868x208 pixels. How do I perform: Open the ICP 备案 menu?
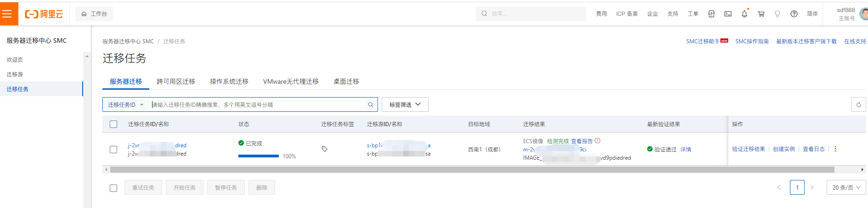627,14
